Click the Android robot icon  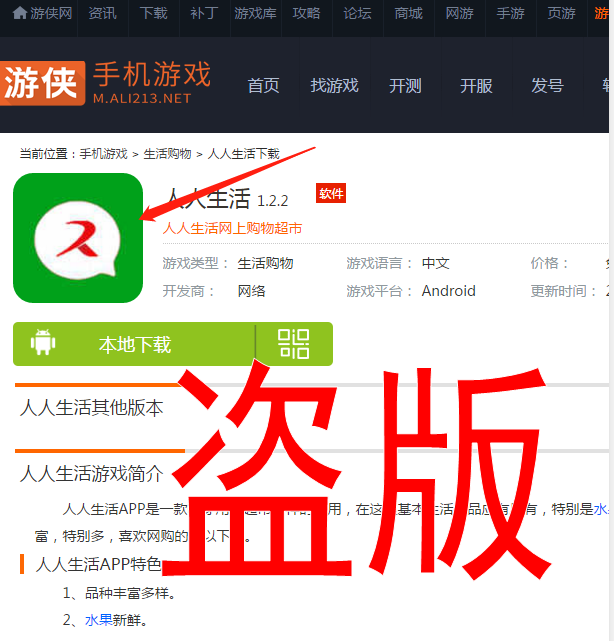click(43, 342)
